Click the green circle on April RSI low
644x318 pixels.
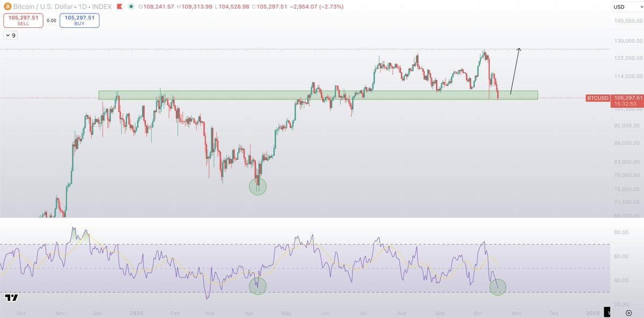258,285
